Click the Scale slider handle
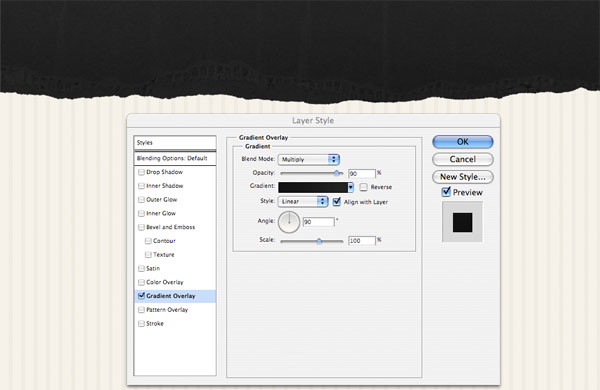This screenshot has height=390, width=600. pyautogui.click(x=319, y=241)
